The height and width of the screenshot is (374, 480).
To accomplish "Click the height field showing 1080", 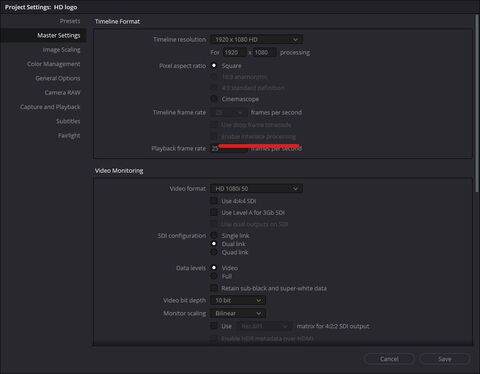I will 264,52.
